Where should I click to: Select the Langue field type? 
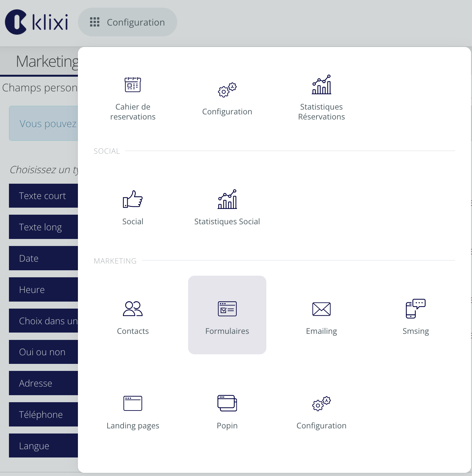(x=43, y=446)
